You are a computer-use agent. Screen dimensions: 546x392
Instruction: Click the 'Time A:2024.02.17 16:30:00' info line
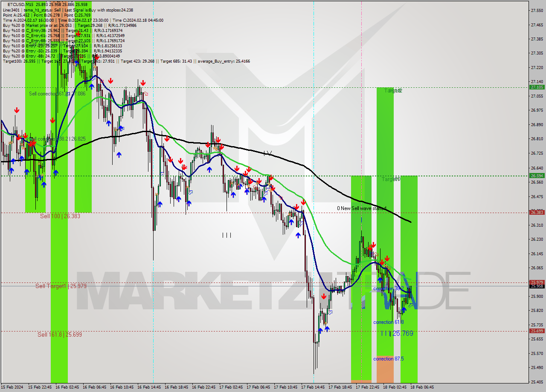click(83, 20)
